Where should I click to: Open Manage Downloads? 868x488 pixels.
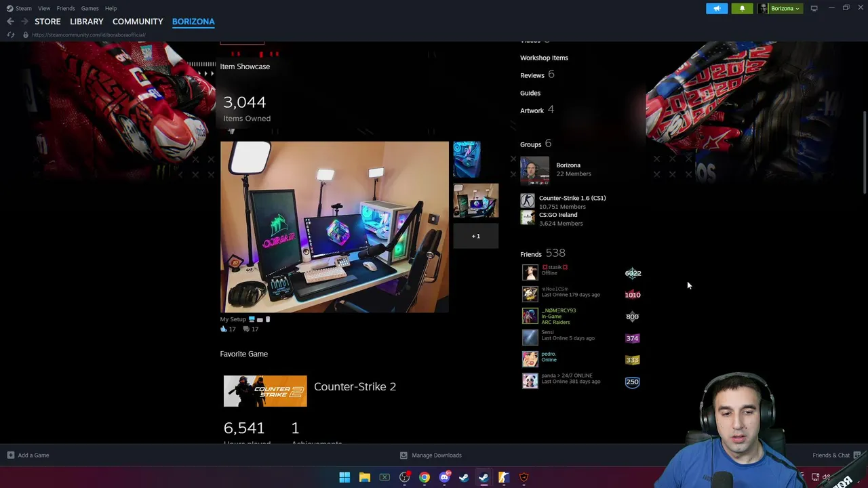pos(431,455)
